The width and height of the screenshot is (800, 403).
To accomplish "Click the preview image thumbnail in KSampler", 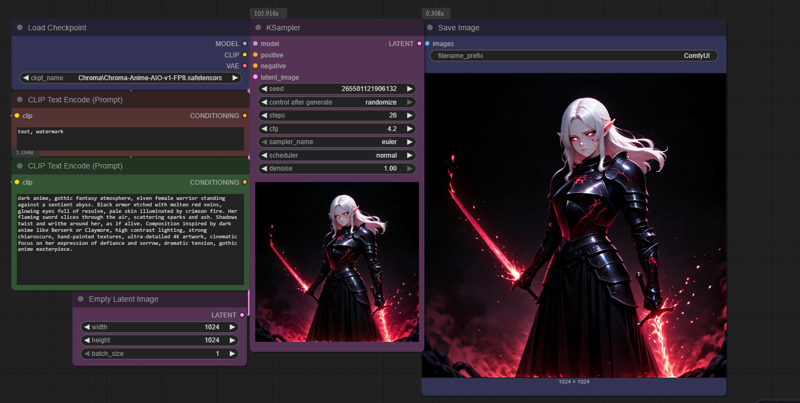I will [x=337, y=261].
